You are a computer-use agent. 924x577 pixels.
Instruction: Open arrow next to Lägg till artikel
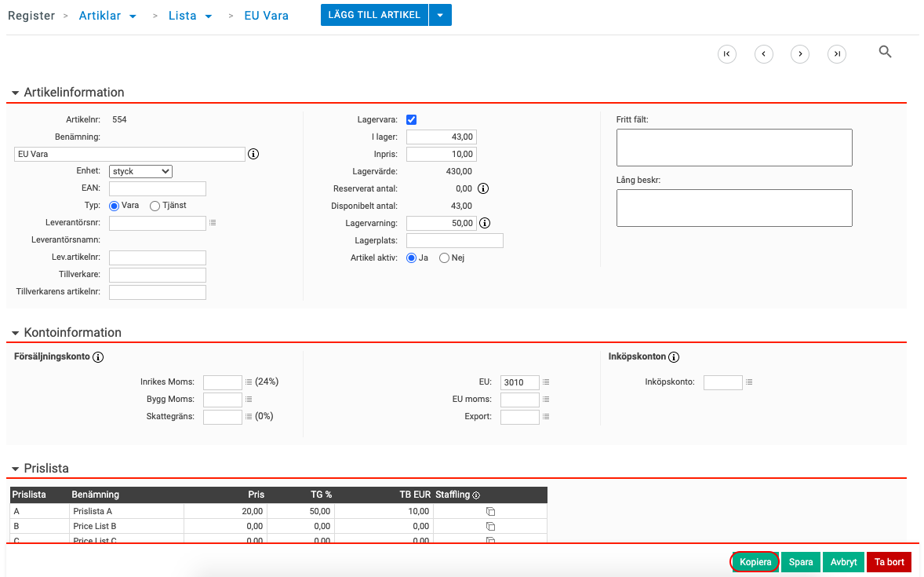(440, 16)
